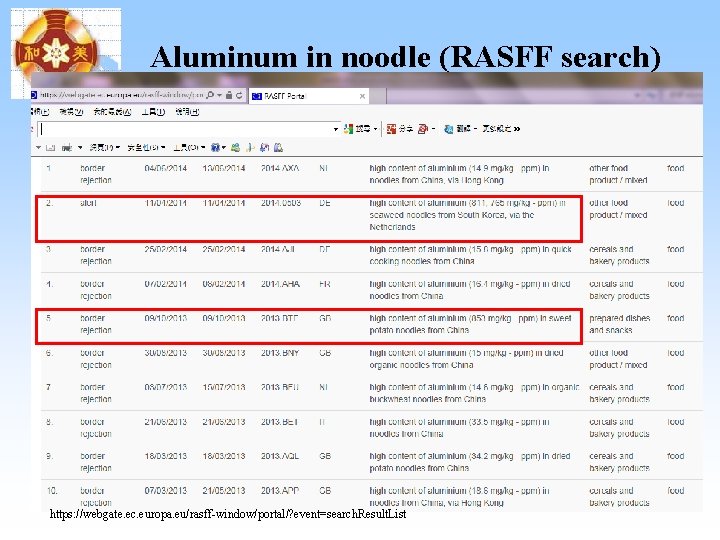This screenshot has height=540, width=720.
Task: Select the organic buckwheat noodles description
Action: 474,394
